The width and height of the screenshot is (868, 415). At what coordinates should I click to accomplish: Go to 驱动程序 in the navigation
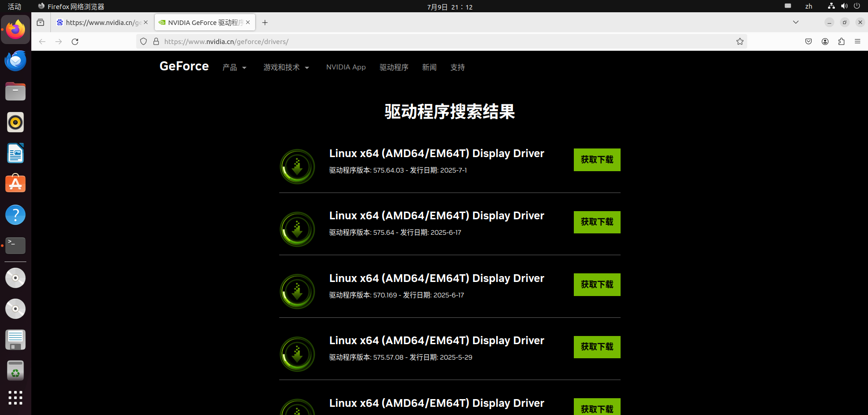coord(394,67)
